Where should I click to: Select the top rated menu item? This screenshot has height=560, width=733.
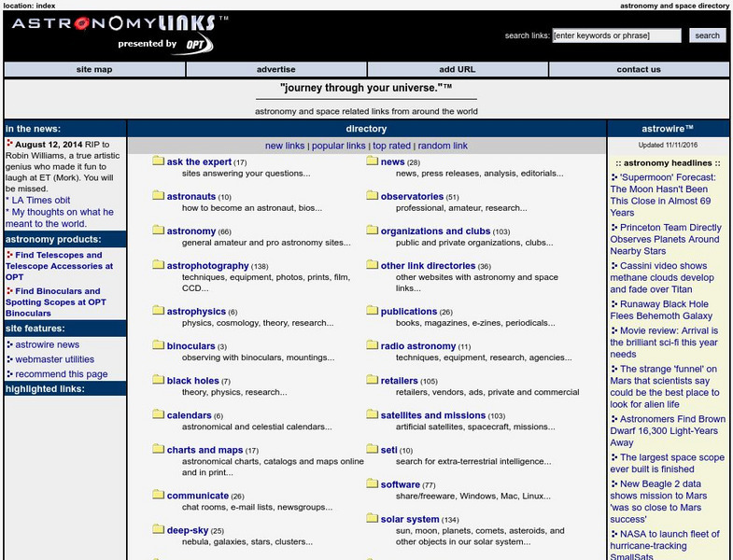click(391, 146)
